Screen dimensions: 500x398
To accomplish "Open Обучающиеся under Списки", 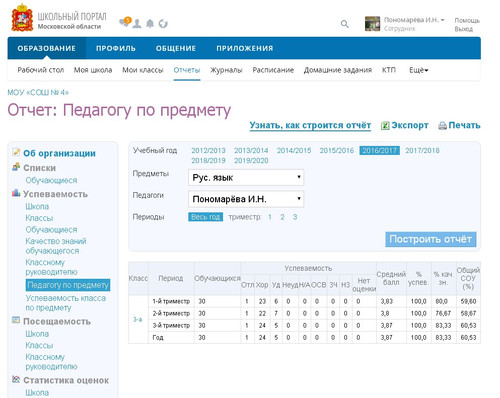I will [x=51, y=180].
